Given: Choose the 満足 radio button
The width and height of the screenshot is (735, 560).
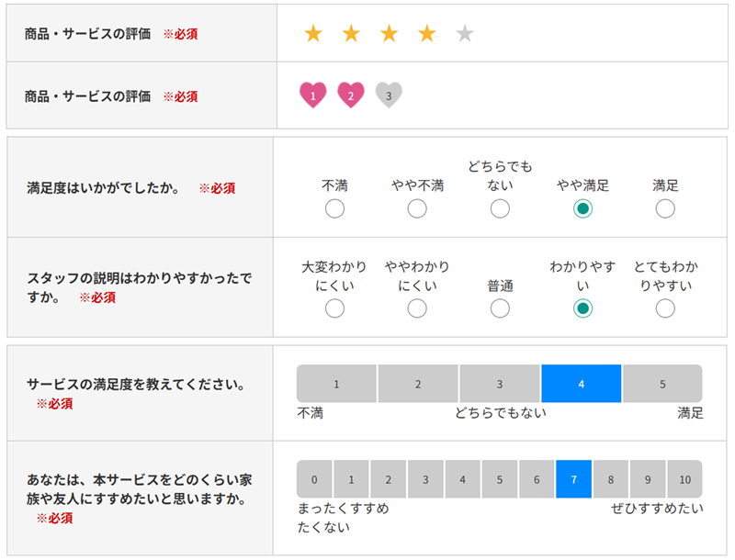Looking at the screenshot, I should 665,208.
